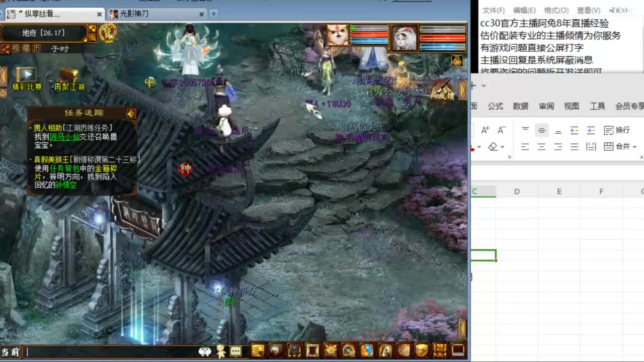Toggle center horizontal alignment in spreadsheet
Viewport: 644px width, 362px height.
[x=542, y=147]
